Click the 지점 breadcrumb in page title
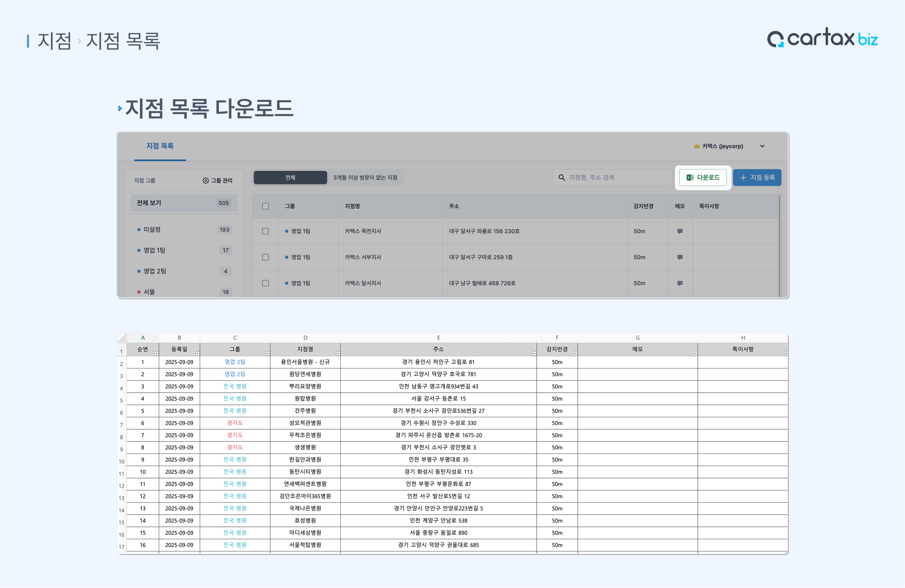The height and width of the screenshot is (588, 905). (x=54, y=41)
